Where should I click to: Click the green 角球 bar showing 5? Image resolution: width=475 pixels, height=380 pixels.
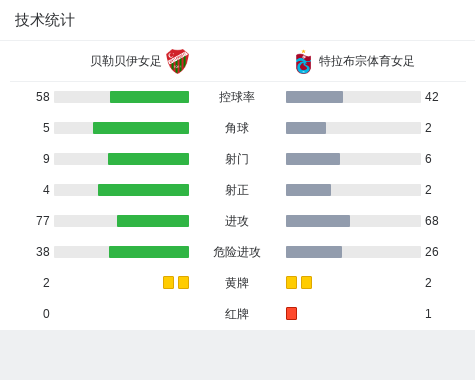pyautogui.click(x=141, y=128)
